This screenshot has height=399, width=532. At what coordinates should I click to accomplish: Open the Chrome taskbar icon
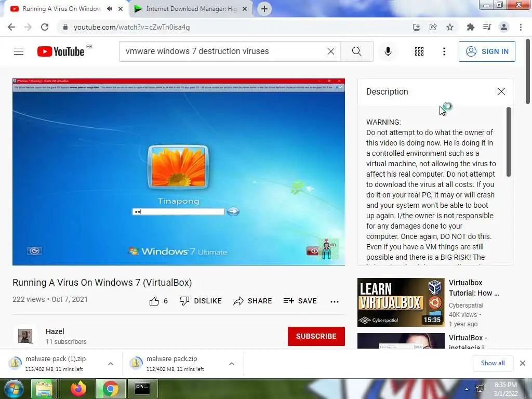click(x=111, y=389)
